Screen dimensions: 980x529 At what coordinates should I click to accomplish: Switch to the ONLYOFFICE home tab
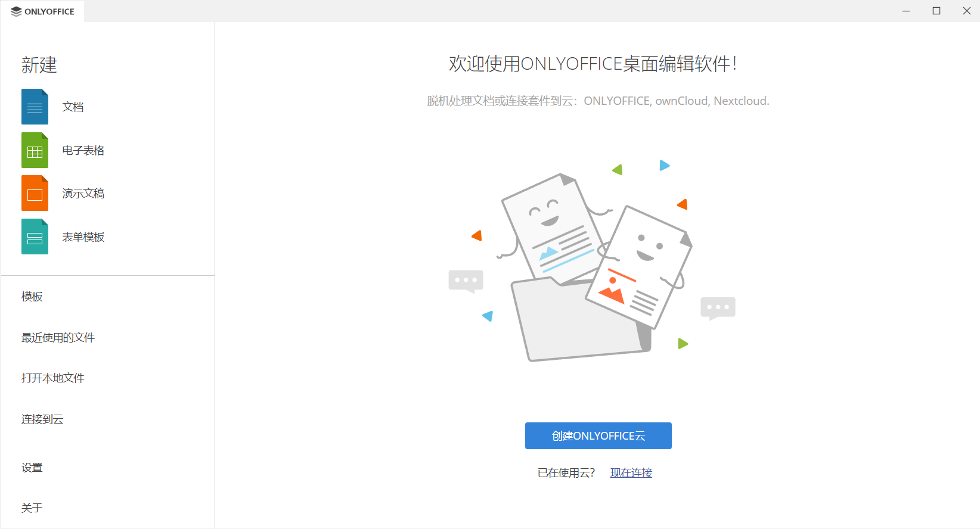(42, 11)
